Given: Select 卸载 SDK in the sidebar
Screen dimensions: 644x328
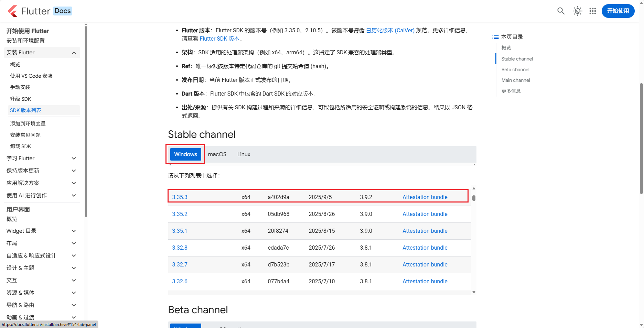Looking at the screenshot, I should point(21,146).
